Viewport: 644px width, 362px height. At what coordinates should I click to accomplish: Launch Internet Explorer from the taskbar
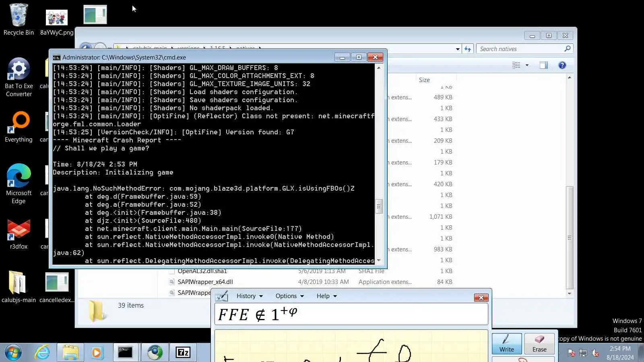pyautogui.click(x=42, y=352)
